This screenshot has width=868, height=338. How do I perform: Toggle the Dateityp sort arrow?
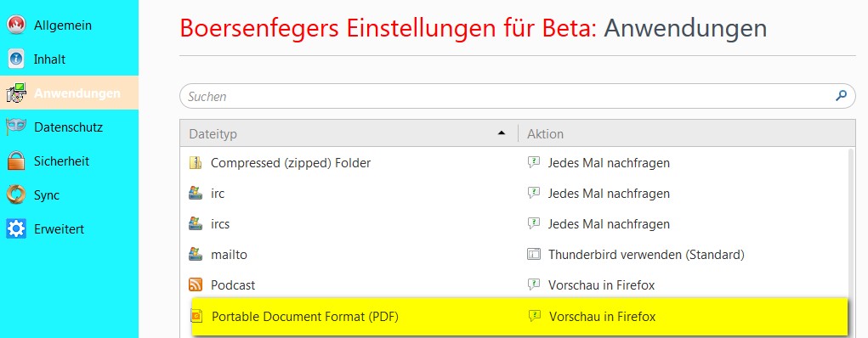[502, 132]
